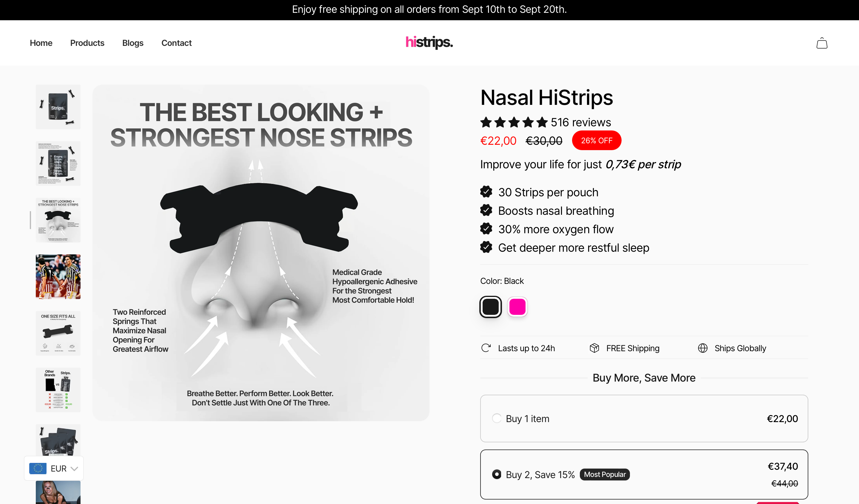Click the refresh icon near Lasts up to 24h
Viewport: 859px width, 504px height.
(x=486, y=348)
